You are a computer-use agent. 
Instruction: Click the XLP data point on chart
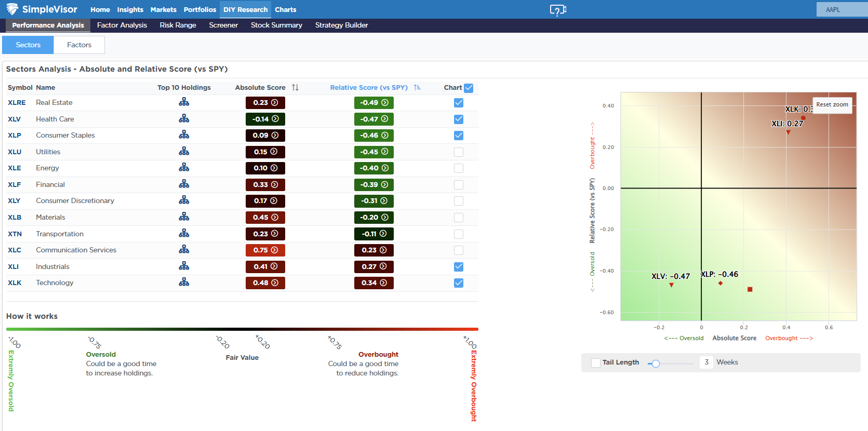coord(720,283)
